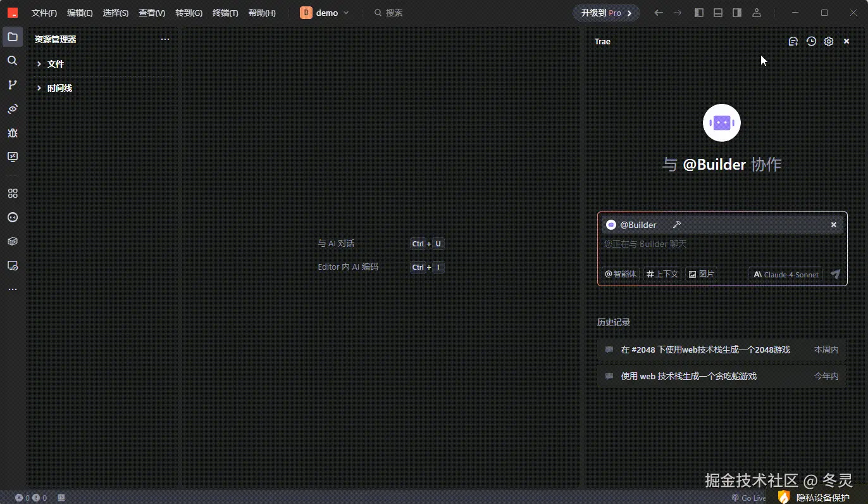Open the 选择(S) menu
Viewport: 868px width, 504px height.
116,13
